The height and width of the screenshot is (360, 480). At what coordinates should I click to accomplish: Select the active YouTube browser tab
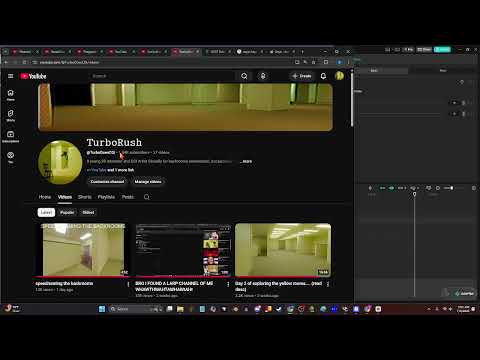pyautogui.click(x=185, y=52)
